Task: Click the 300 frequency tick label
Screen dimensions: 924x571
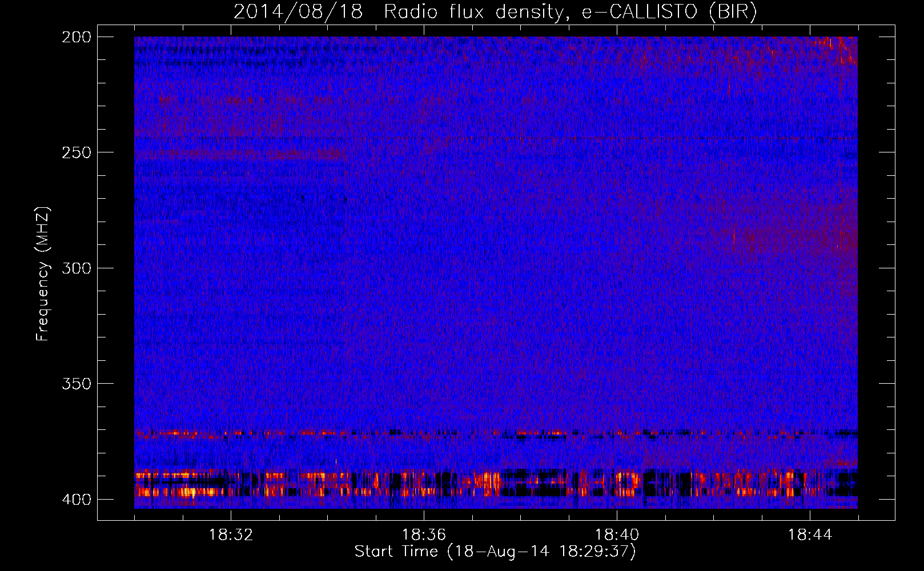Action: tap(76, 268)
